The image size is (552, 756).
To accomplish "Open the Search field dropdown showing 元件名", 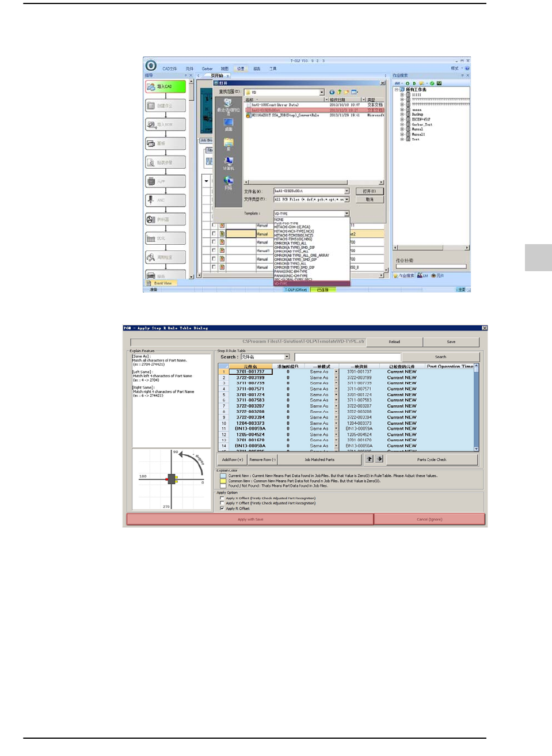I will [287, 357].
